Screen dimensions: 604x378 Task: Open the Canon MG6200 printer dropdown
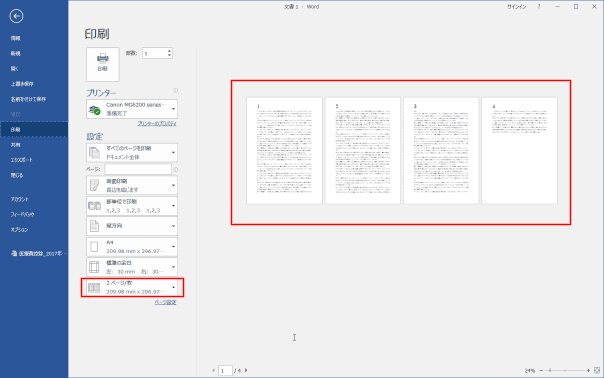pos(132,109)
